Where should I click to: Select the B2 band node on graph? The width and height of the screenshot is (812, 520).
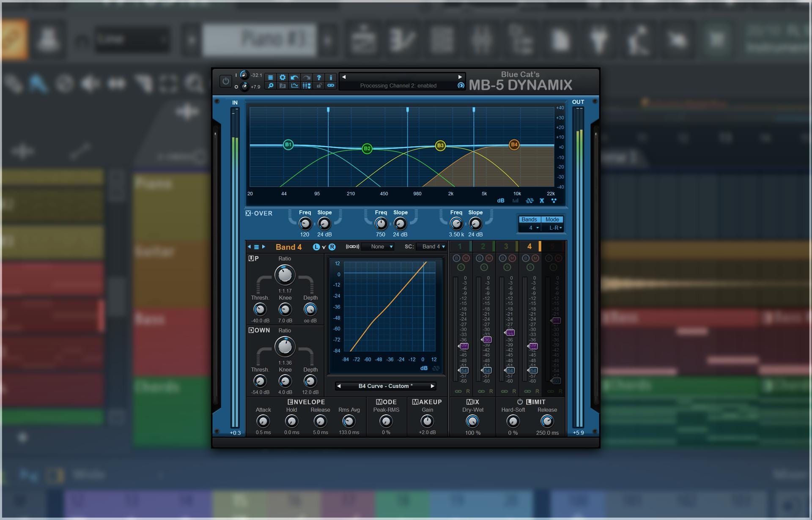pyautogui.click(x=367, y=148)
